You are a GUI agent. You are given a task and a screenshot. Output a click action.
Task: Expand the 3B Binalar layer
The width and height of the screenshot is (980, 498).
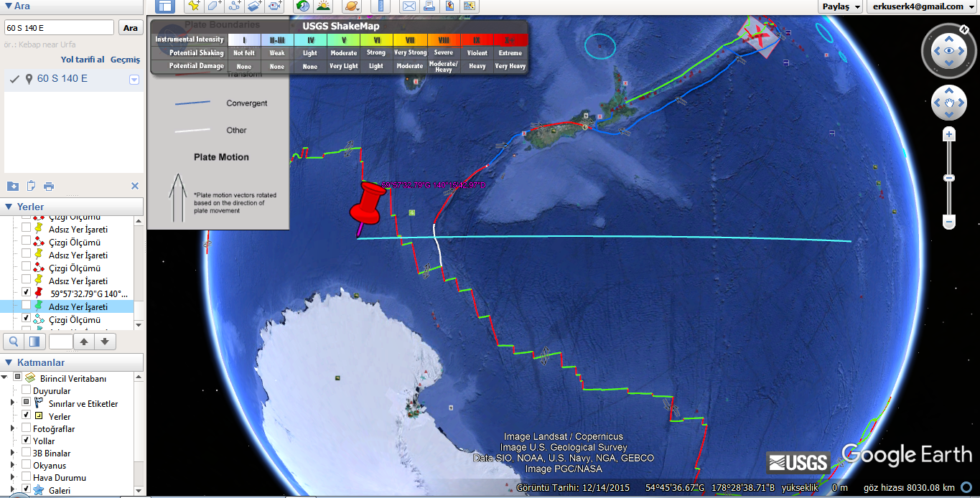coord(12,453)
